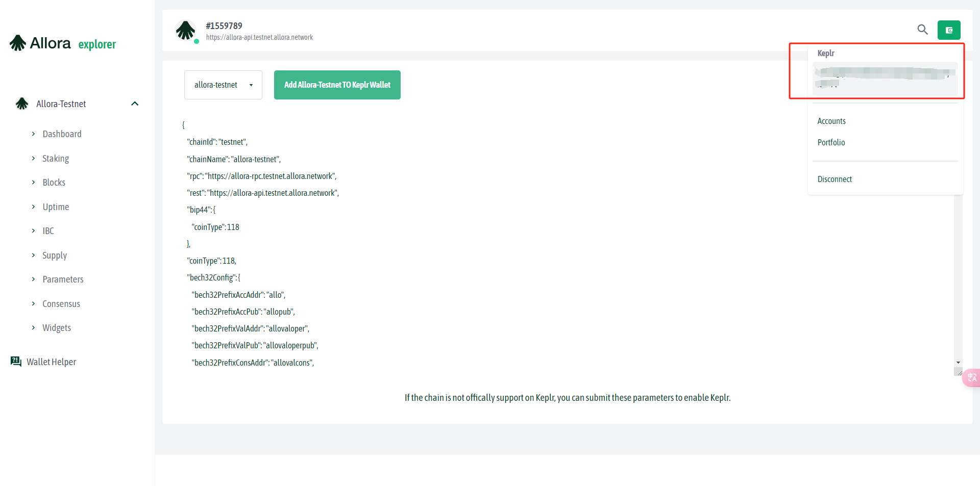Click the scrollbar down arrow of JSON box
The width and height of the screenshot is (980, 486).
[958, 362]
